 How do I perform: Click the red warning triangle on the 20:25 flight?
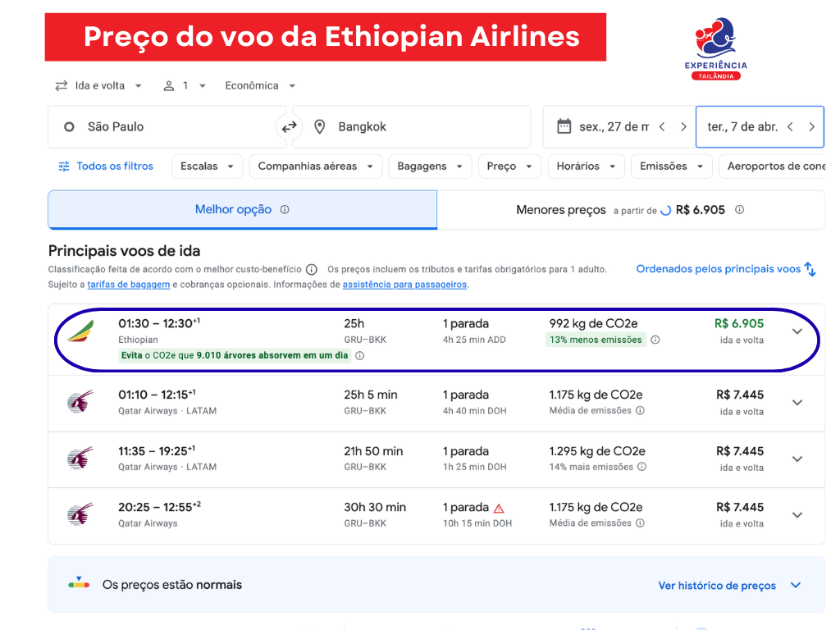click(499, 508)
